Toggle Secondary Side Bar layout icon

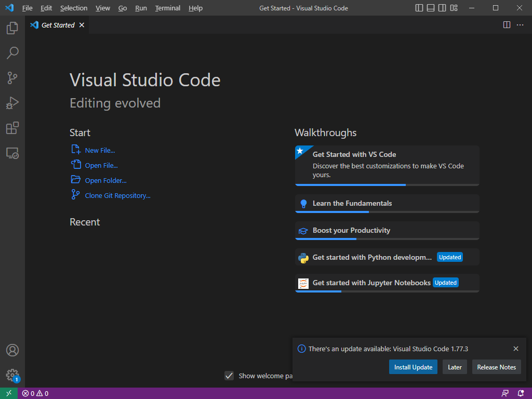tap(442, 8)
